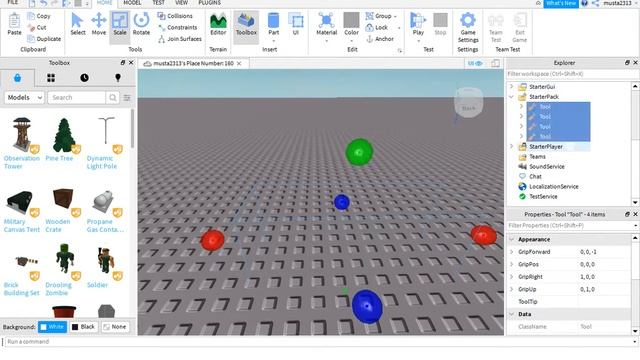Open Game Settings
The image size is (640, 360).
pos(468,28)
